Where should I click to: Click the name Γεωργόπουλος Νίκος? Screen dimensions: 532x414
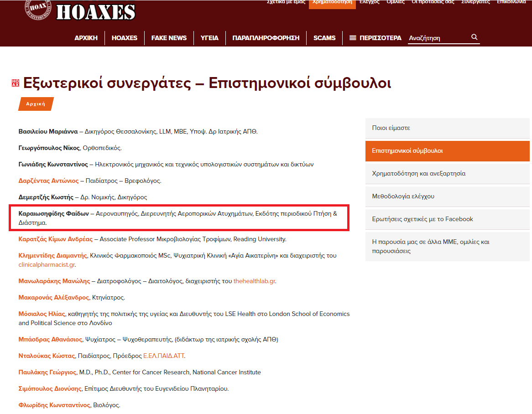tap(49, 148)
